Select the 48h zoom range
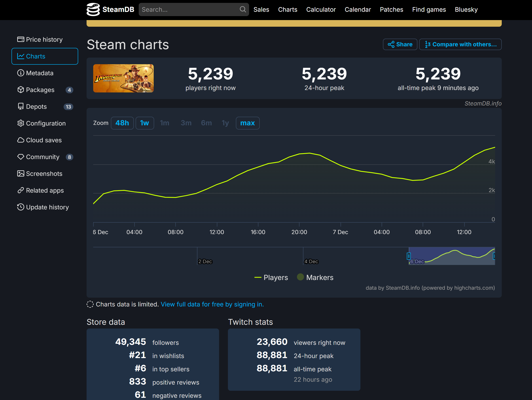Screen dimensions: 532x400 [x=122, y=123]
